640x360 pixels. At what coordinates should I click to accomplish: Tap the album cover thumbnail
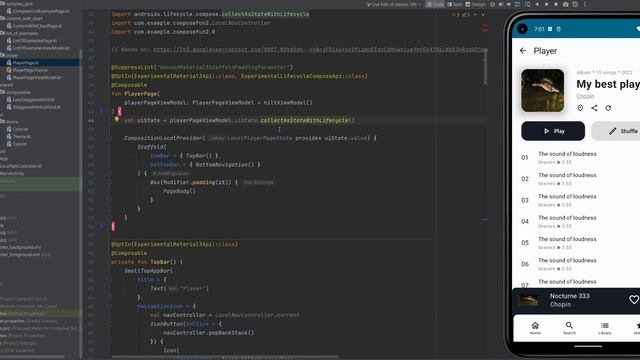pos(542,90)
